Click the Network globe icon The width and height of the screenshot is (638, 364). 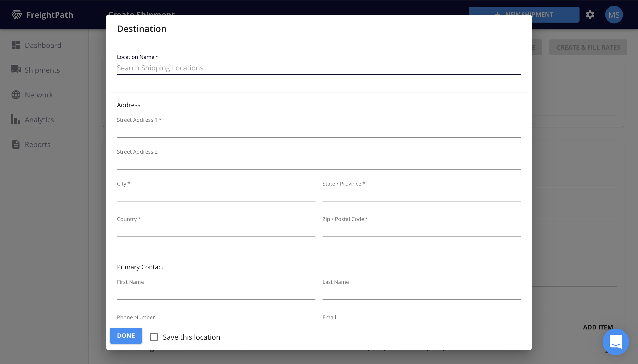click(16, 95)
